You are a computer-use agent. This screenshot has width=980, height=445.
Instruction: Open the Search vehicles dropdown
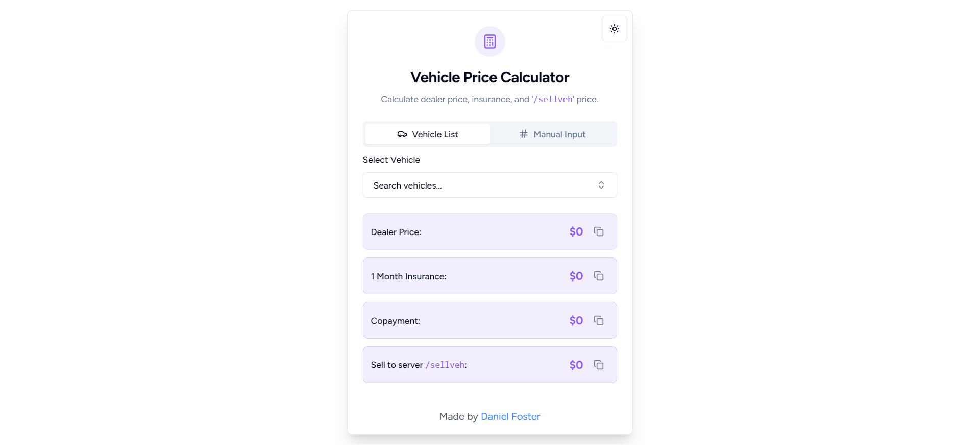tap(490, 185)
